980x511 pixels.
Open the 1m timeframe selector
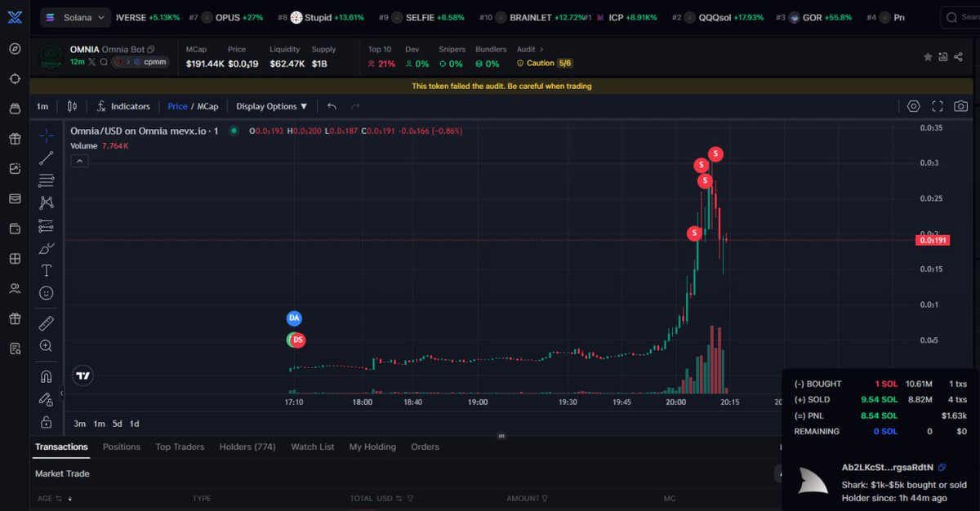(x=42, y=106)
